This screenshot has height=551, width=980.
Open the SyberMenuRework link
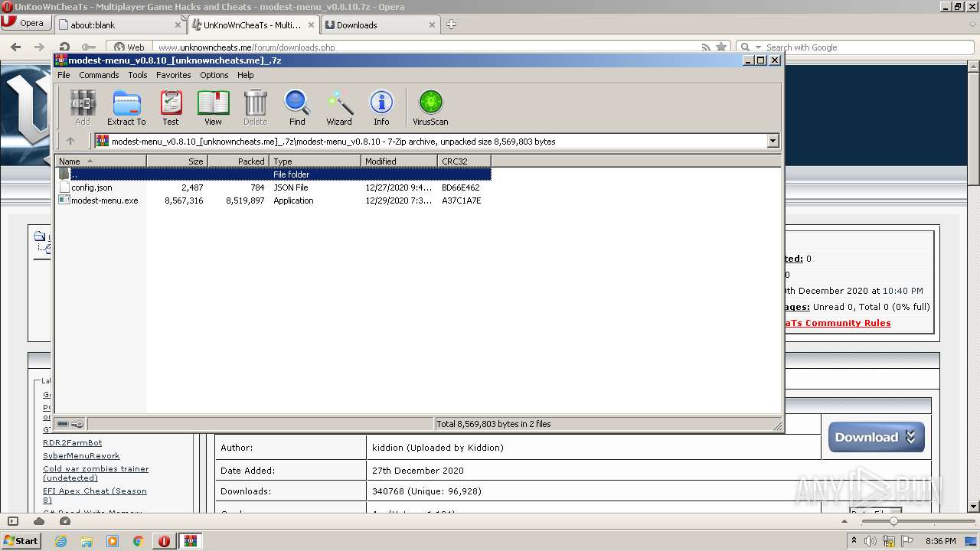81,455
